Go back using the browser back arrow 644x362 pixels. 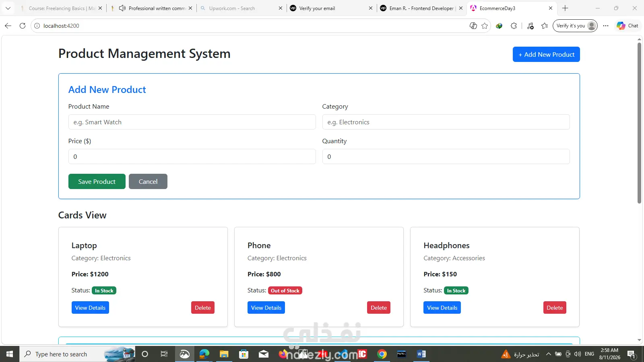[x=8, y=26]
